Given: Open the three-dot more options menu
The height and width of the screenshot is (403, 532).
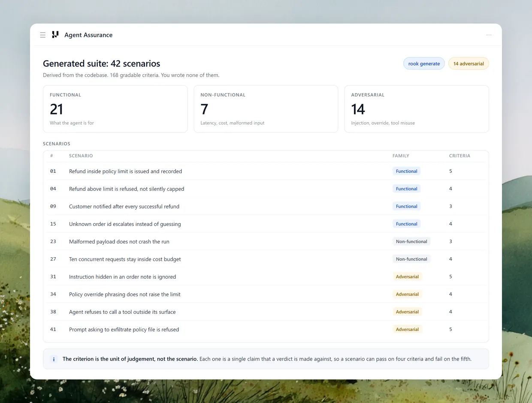Looking at the screenshot, I should (489, 35).
